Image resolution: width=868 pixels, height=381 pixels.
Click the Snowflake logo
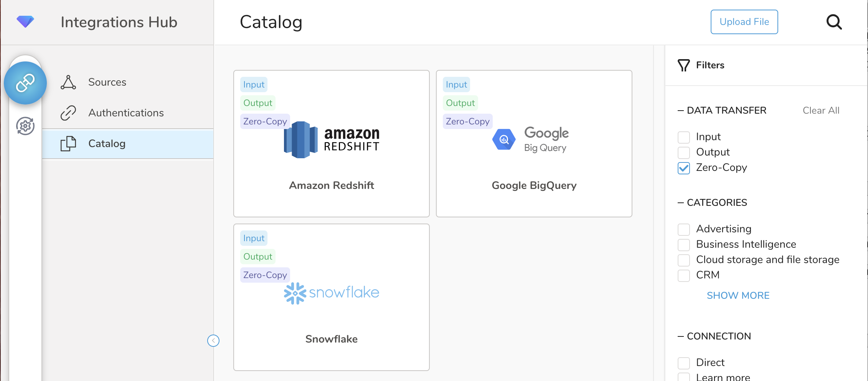point(332,293)
